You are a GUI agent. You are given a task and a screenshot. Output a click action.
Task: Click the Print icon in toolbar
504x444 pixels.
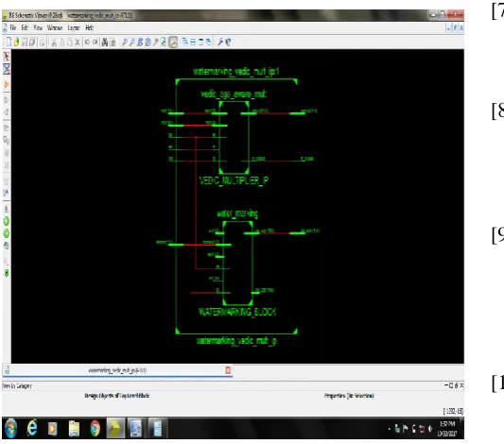point(42,42)
